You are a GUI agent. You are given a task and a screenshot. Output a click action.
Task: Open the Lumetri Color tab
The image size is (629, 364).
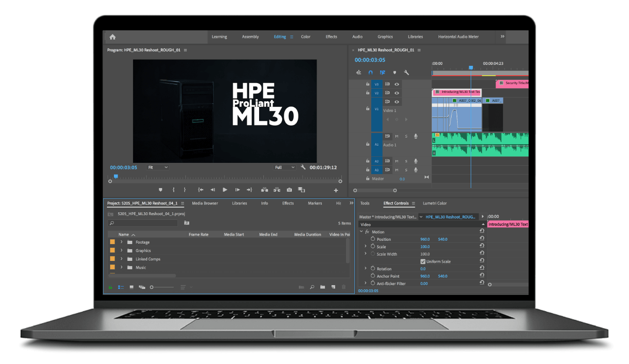pos(435,203)
